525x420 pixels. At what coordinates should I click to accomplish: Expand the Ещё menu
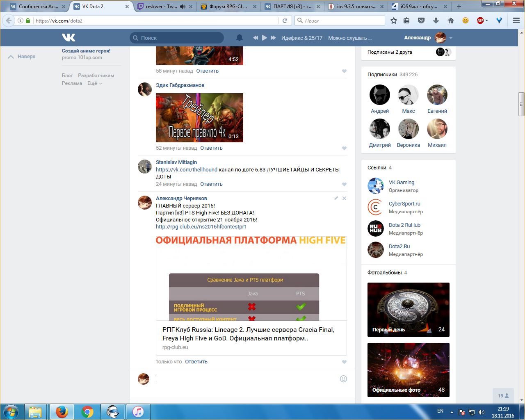pyautogui.click(x=94, y=83)
